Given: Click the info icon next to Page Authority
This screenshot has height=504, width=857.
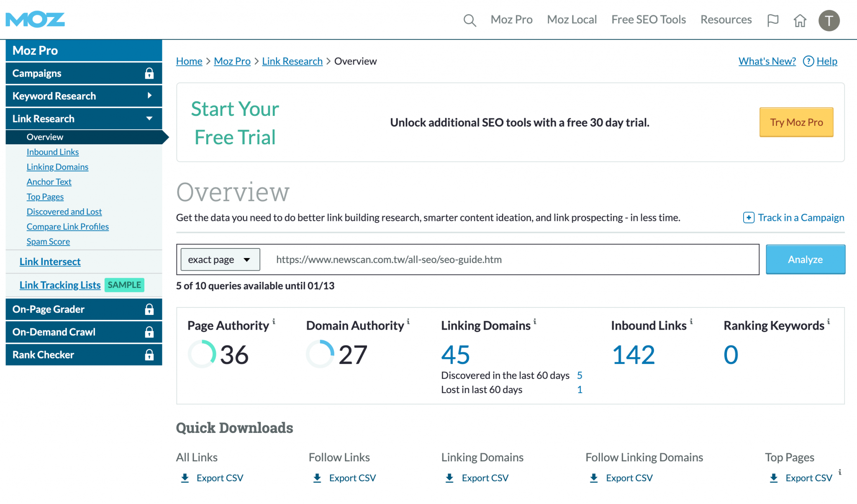Looking at the screenshot, I should coord(275,321).
